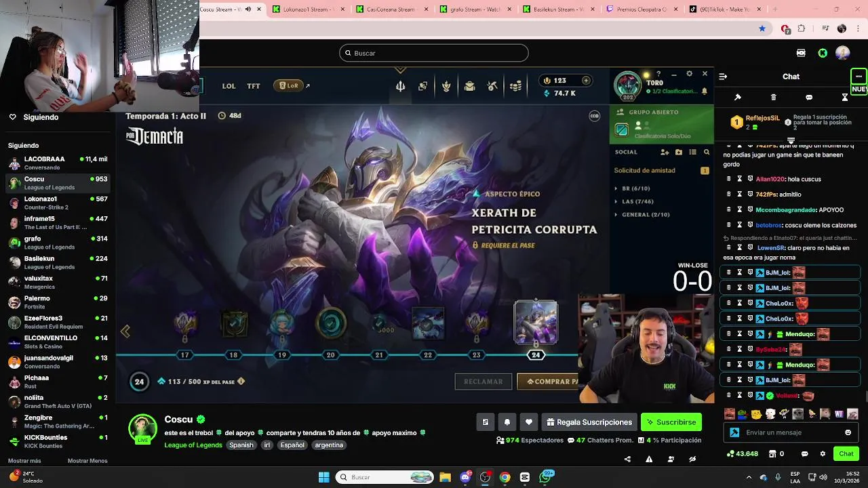Open chat three-dots options menu
This screenshot has height=488, width=868.
[x=859, y=76]
